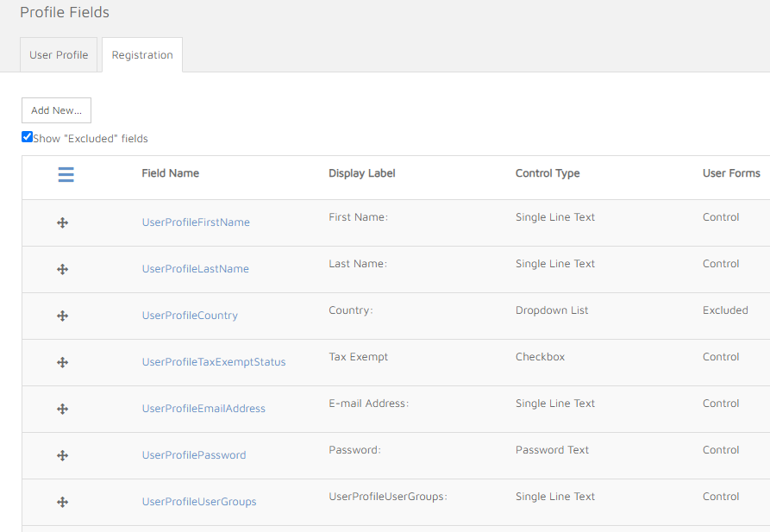Click move handle for UserProfileUserGroups row
Image resolution: width=770 pixels, height=532 pixels.
coord(62,502)
